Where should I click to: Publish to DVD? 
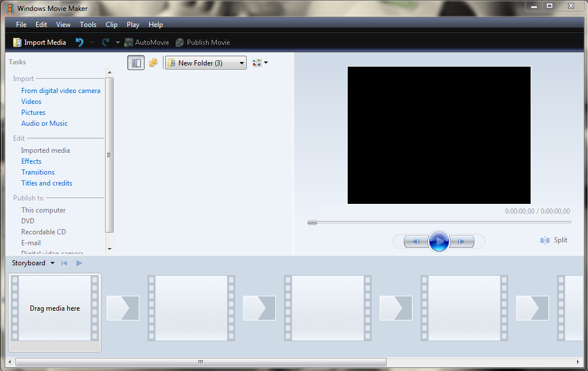coord(28,221)
